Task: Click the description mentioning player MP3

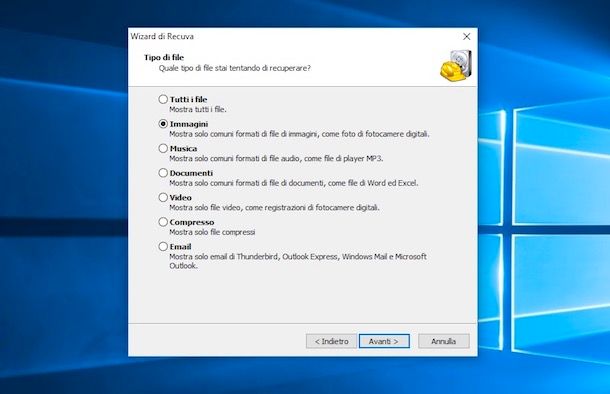Action: [276, 158]
